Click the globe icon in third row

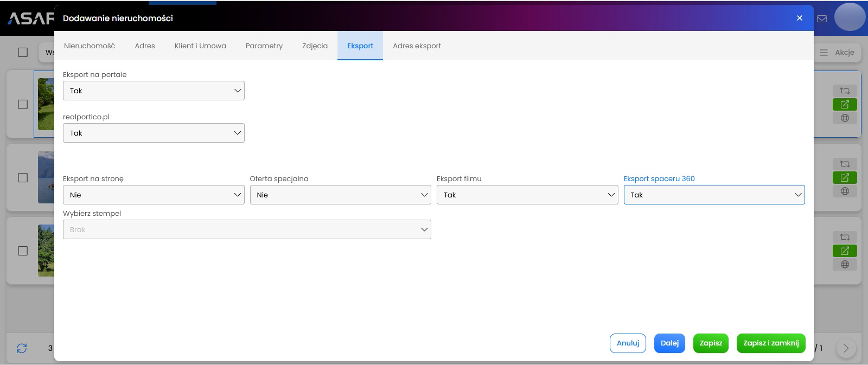pyautogui.click(x=845, y=265)
